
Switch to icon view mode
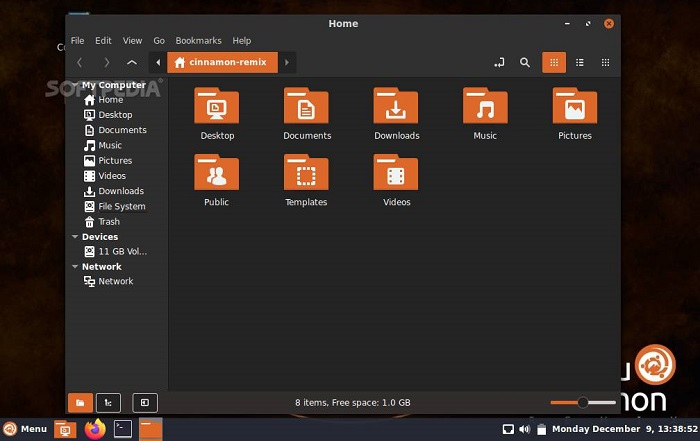pyautogui.click(x=553, y=63)
